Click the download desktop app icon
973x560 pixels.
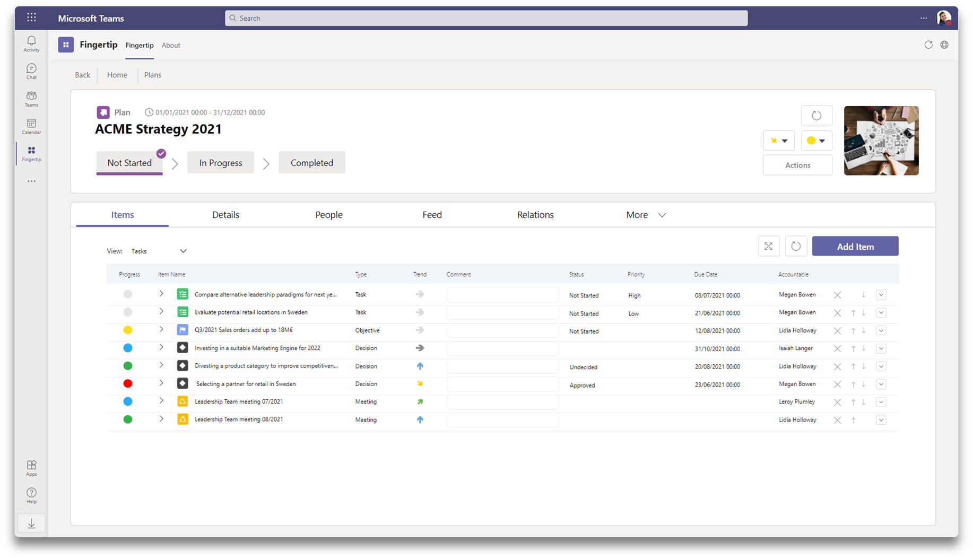pyautogui.click(x=31, y=523)
